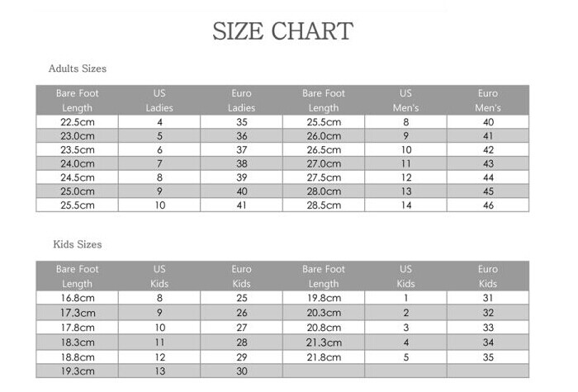
Task: Click Euro Kids size 33 cell
Action: 488,328
